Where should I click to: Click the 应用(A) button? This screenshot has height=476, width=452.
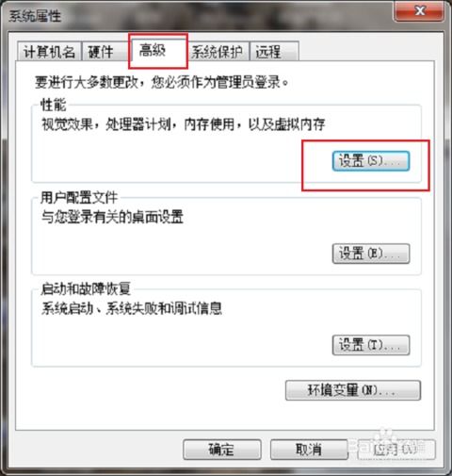pyautogui.click(x=396, y=450)
